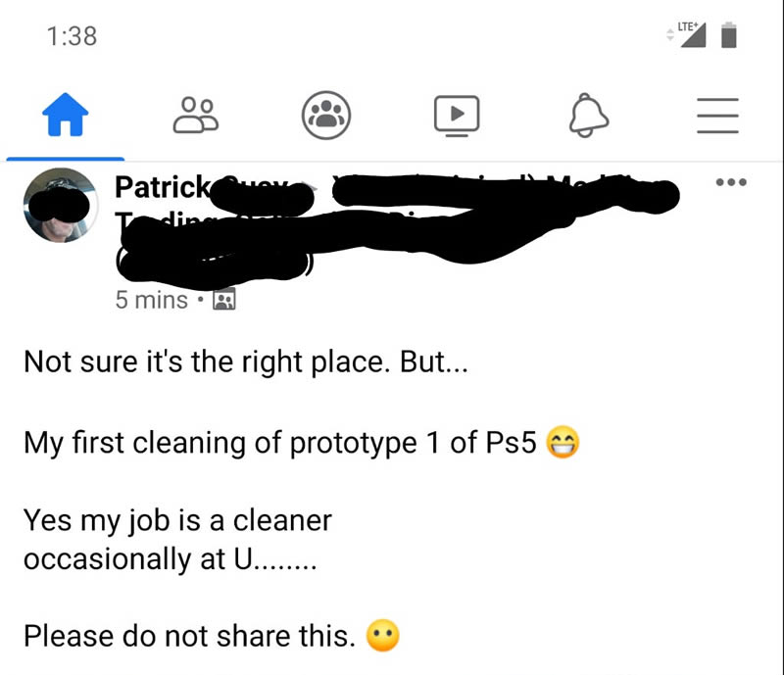Tap the grinning face emoji
The height and width of the screenshot is (675, 784).
(563, 442)
